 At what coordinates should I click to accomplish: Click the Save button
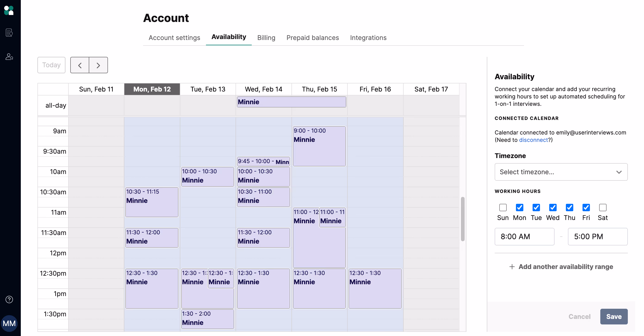(613, 316)
